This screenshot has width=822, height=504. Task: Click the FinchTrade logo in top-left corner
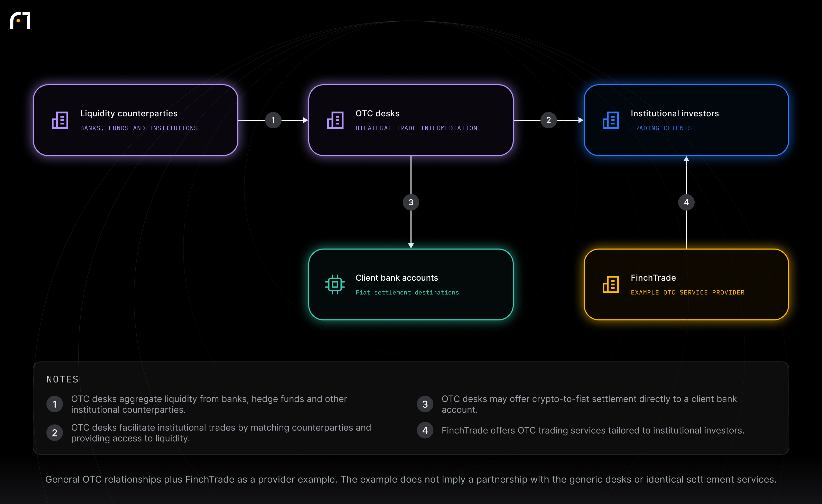[20, 21]
